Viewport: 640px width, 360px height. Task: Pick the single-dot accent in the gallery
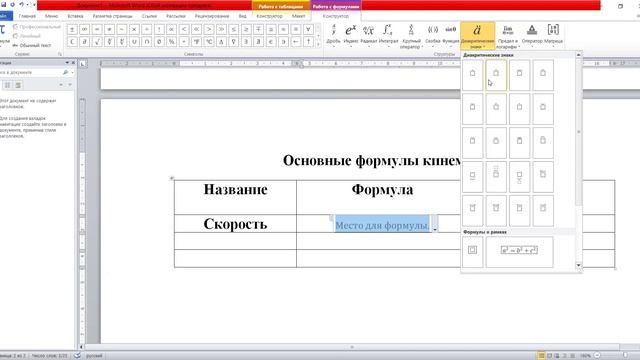point(472,75)
